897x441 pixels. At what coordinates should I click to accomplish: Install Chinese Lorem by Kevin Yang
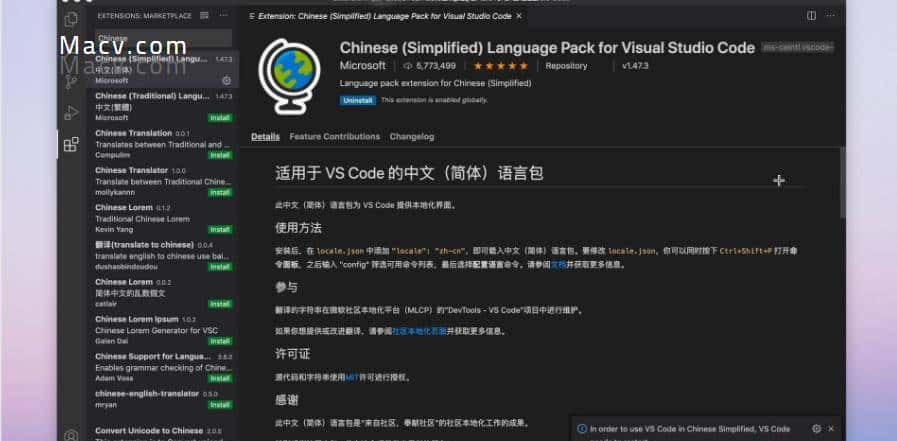click(x=220, y=229)
